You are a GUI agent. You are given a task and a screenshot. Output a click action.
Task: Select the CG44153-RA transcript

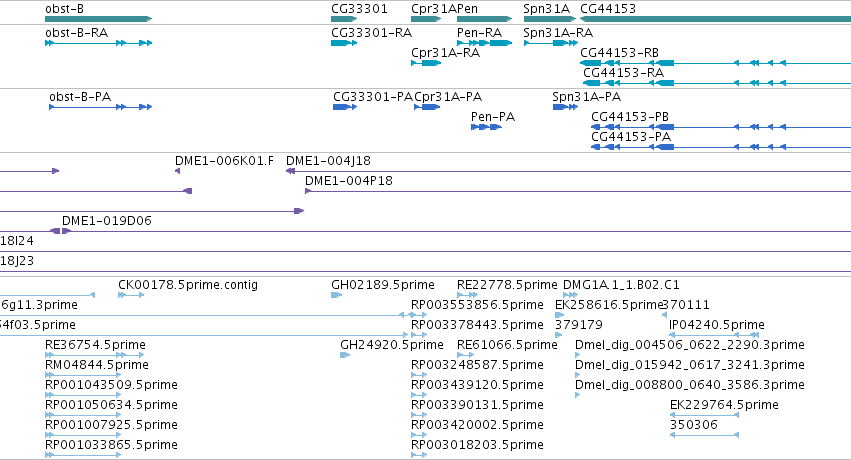coord(717,83)
